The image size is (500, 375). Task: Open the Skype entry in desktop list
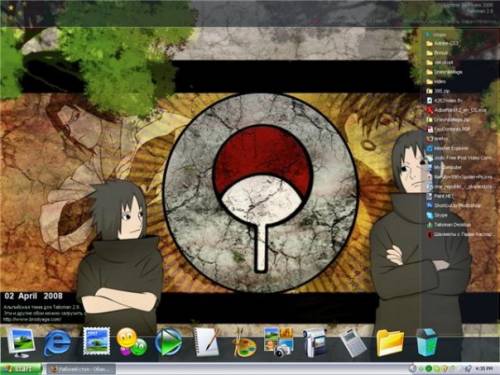[437, 215]
